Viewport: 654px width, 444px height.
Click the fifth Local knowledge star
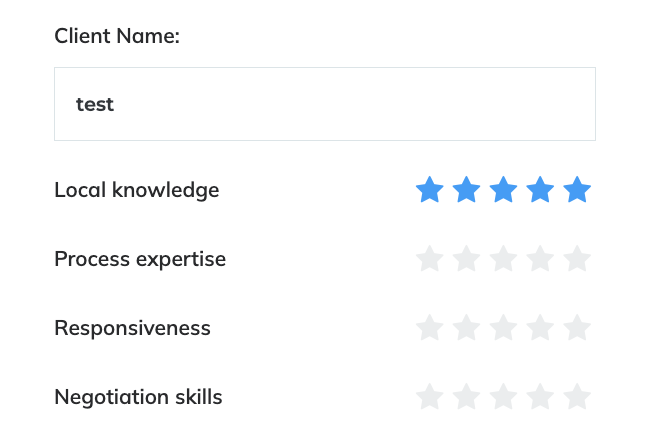(x=577, y=190)
